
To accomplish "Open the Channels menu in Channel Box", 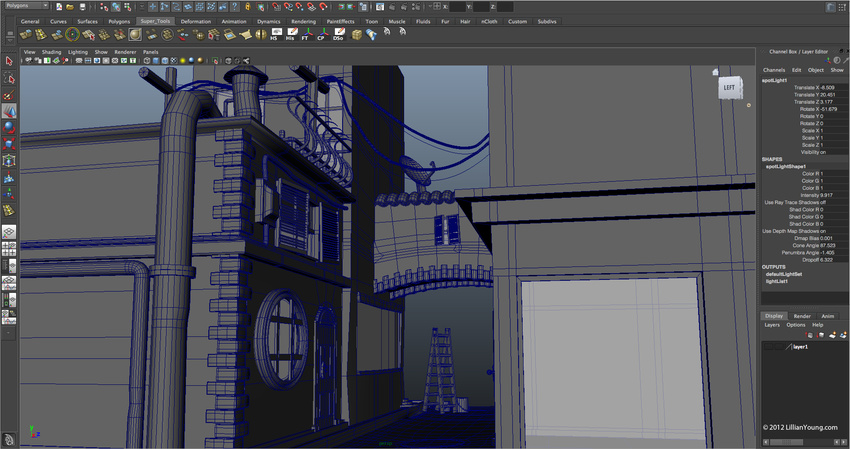I will coord(774,70).
